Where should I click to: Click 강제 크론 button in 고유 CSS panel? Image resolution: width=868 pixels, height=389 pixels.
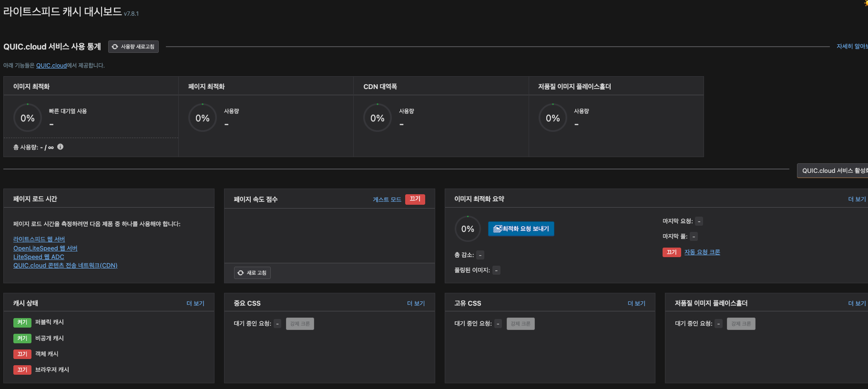point(521,324)
